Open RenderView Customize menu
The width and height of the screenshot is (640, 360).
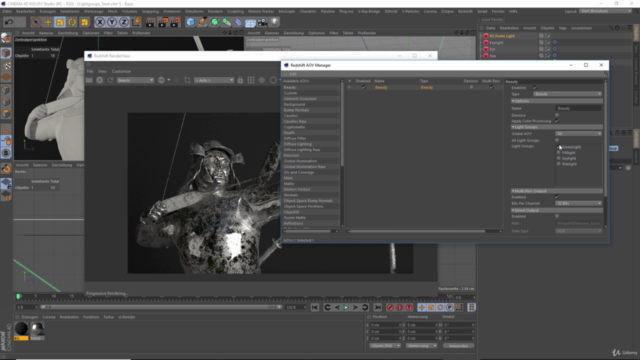click(121, 71)
